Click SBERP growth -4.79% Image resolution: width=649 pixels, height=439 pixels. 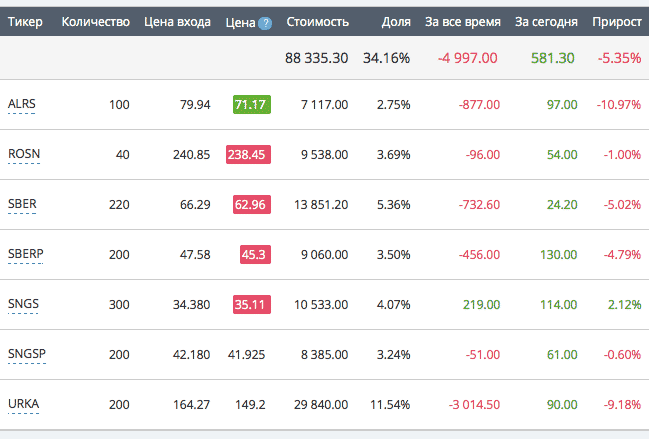622,254
